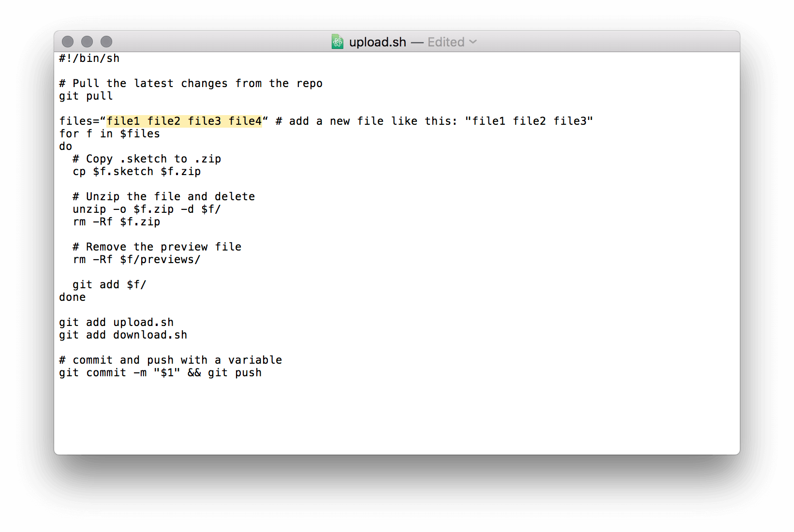Click the git pull command line
Screen dimensions: 794x532
[x=86, y=96]
